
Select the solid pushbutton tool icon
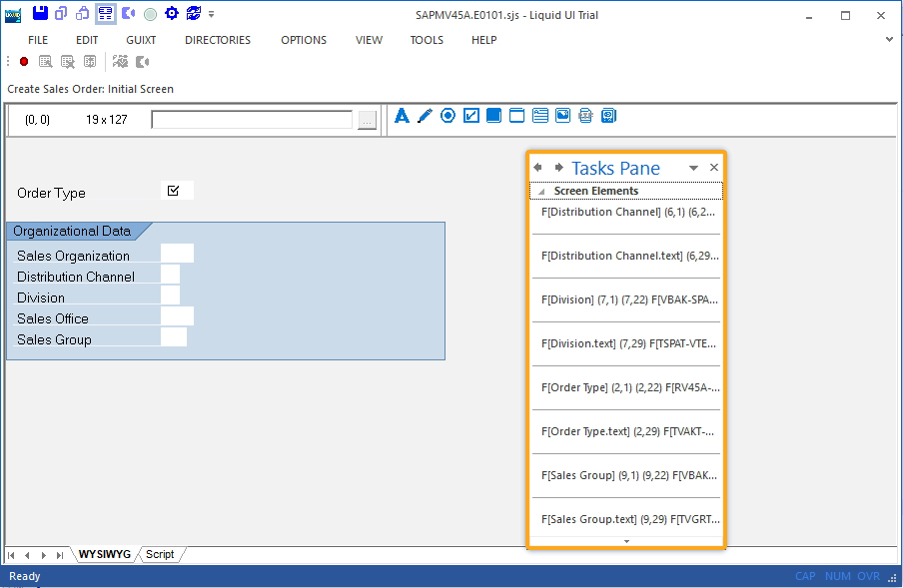[493, 116]
